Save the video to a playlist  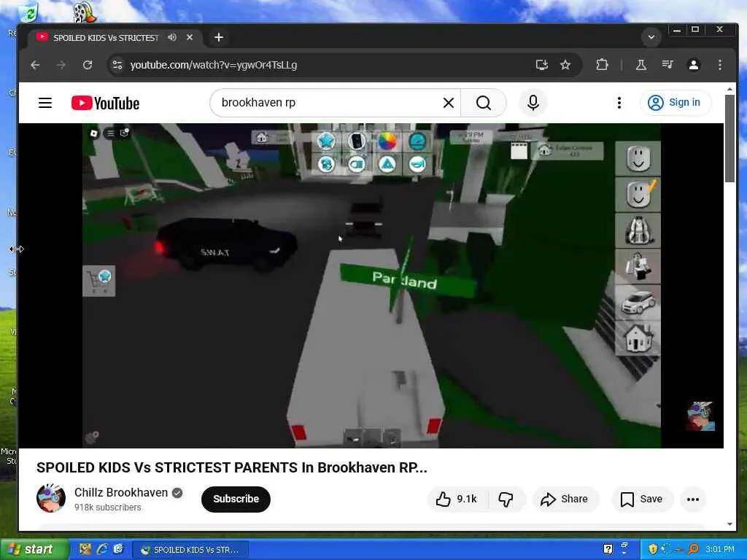642,499
